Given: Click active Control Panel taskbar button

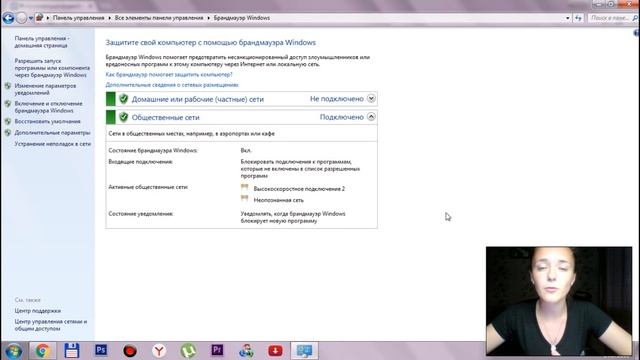Looking at the screenshot, I should pos(304,351).
